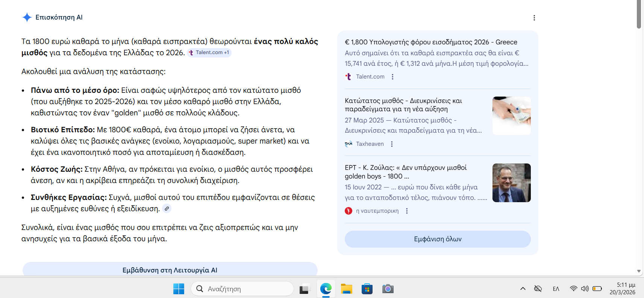Click the volume speaker icon in tray
This screenshot has height=298, width=644.
coord(585,289)
